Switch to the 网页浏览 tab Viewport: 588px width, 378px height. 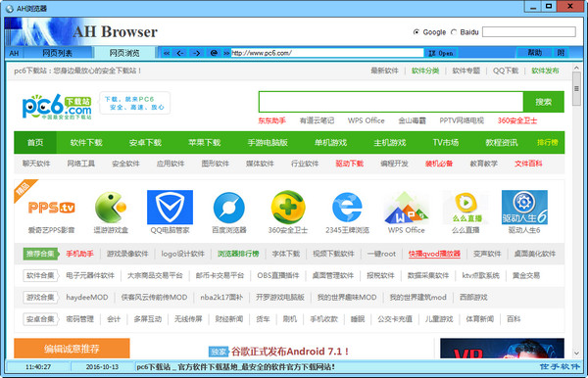124,53
